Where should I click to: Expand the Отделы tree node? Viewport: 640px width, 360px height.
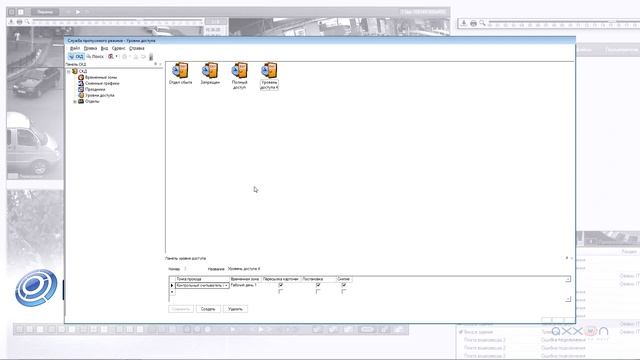coord(75,102)
